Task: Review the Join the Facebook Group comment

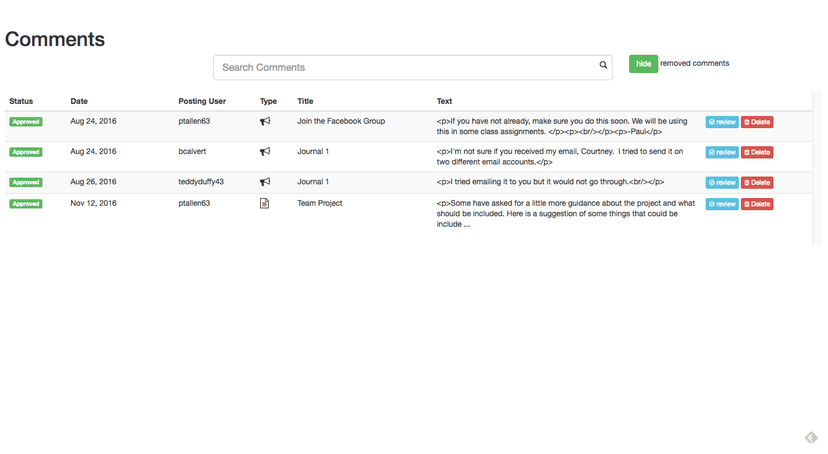Action: [722, 122]
